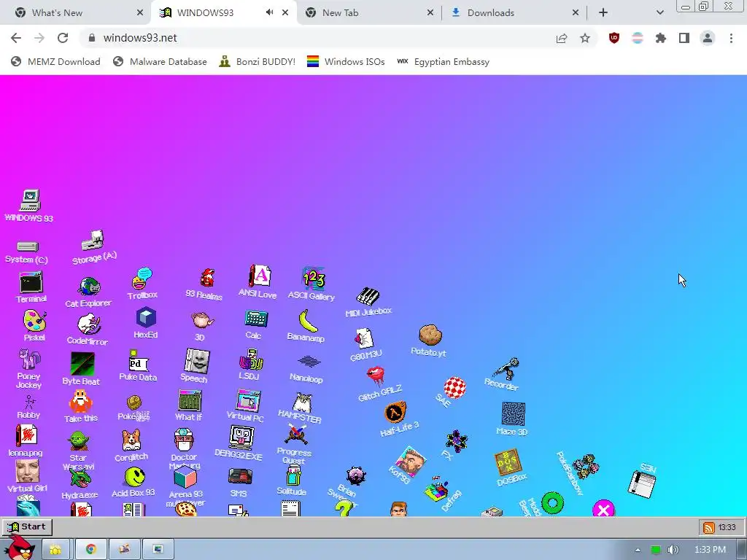
Task: Open the Storage (A:) floppy icon
Action: (93, 241)
